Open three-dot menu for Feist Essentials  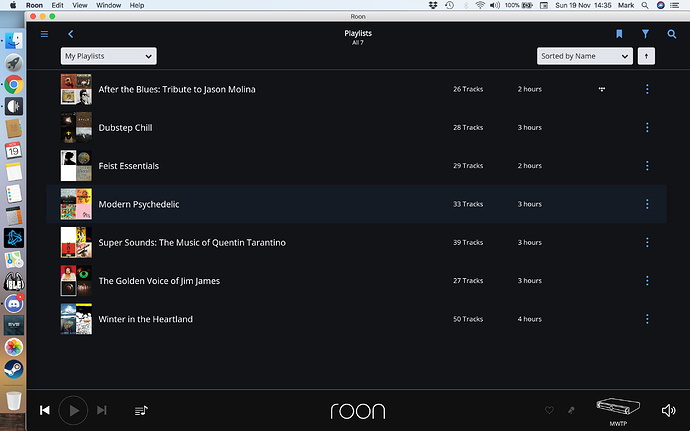tap(647, 166)
